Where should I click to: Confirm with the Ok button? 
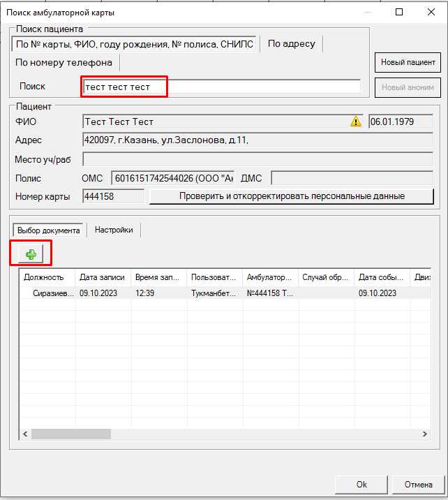(x=361, y=484)
